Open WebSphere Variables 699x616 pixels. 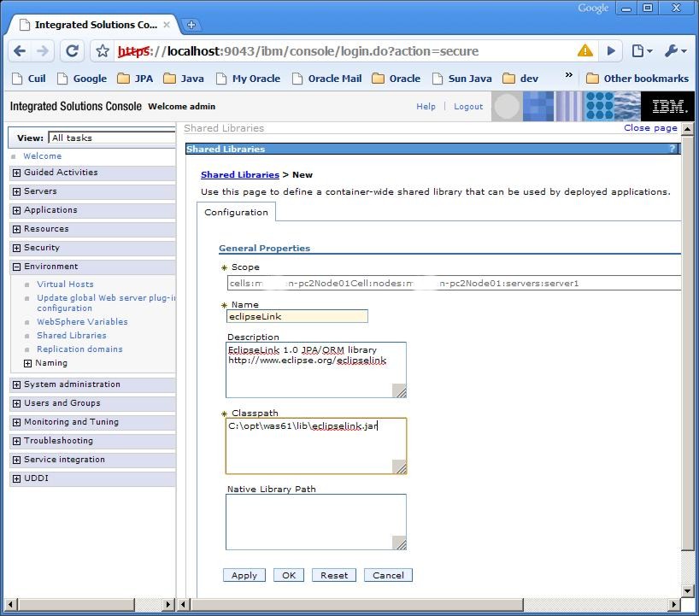82,321
